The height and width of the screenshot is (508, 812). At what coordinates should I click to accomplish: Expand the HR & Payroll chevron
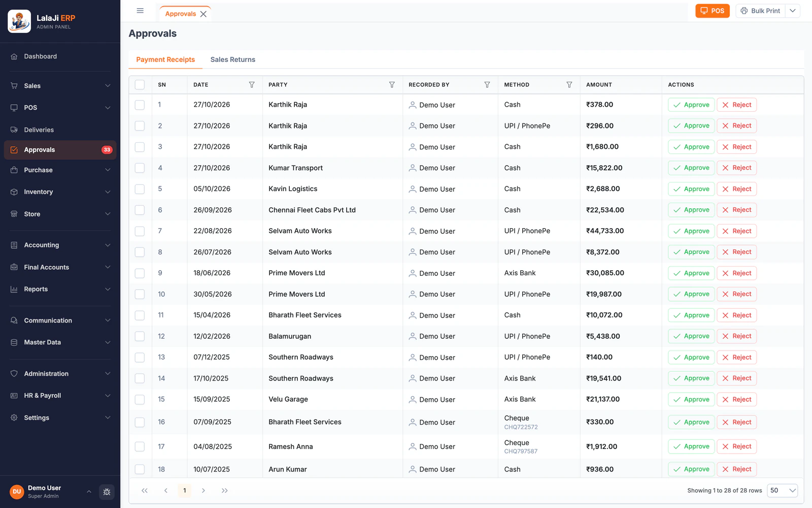(108, 396)
